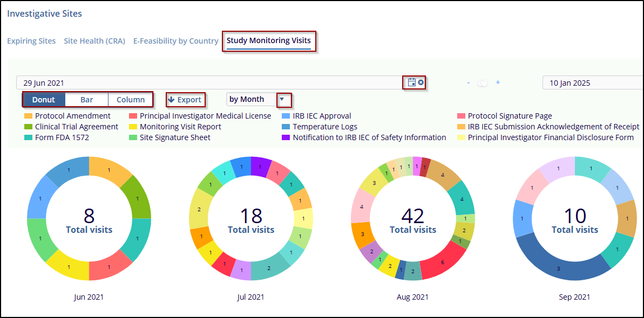Switch chart view to Bar
This screenshot has width=644, height=318.
(x=86, y=100)
